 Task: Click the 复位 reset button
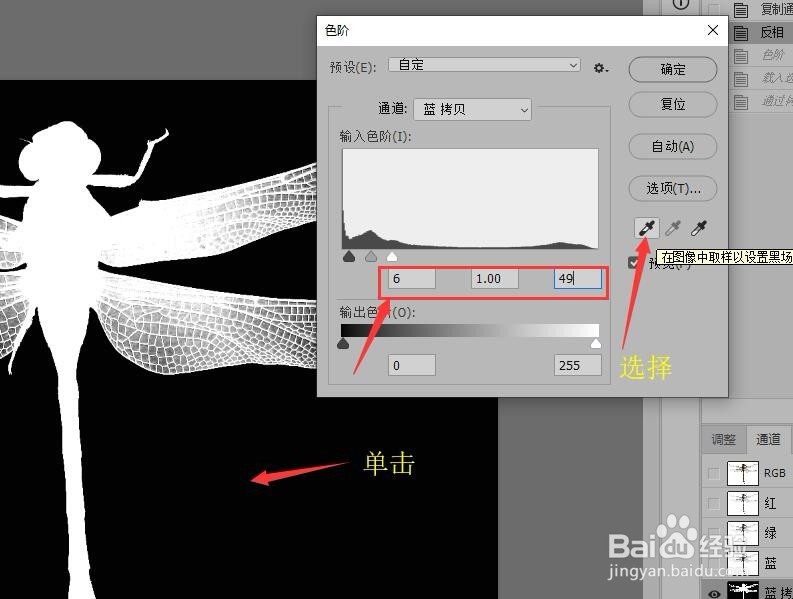[673, 104]
